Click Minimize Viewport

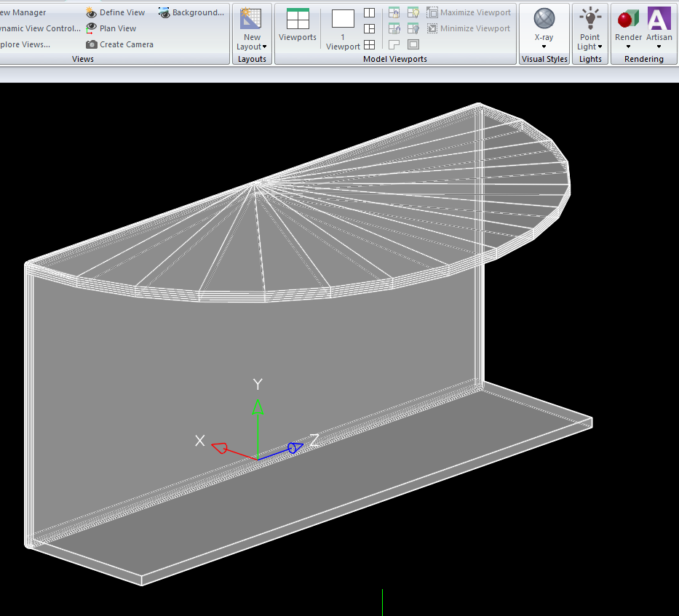point(469,28)
